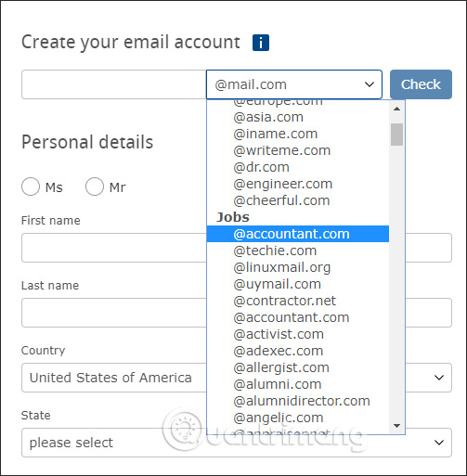This screenshot has height=476, width=467.
Task: Choose @asia.com from the domain list
Action: click(x=298, y=117)
